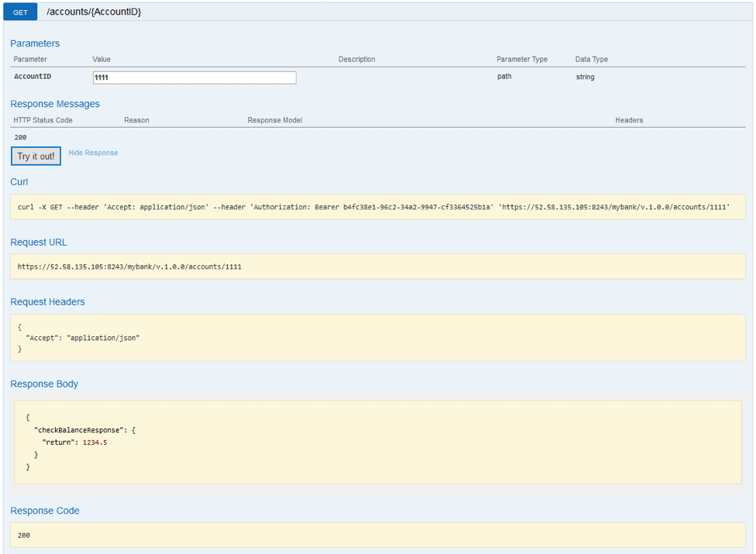Click the Parameters section heading
This screenshot has width=756, height=554.
[x=35, y=43]
